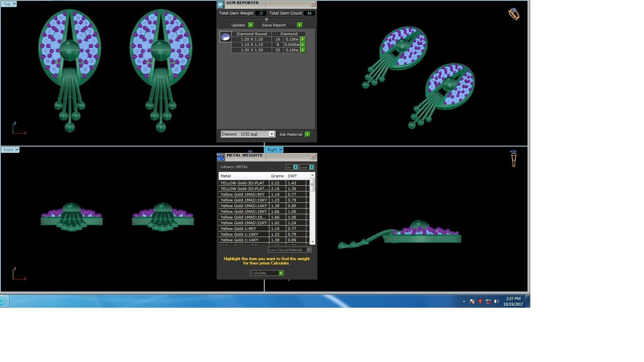
Task: Click the ring icon in perspective viewport
Action: 514,14
